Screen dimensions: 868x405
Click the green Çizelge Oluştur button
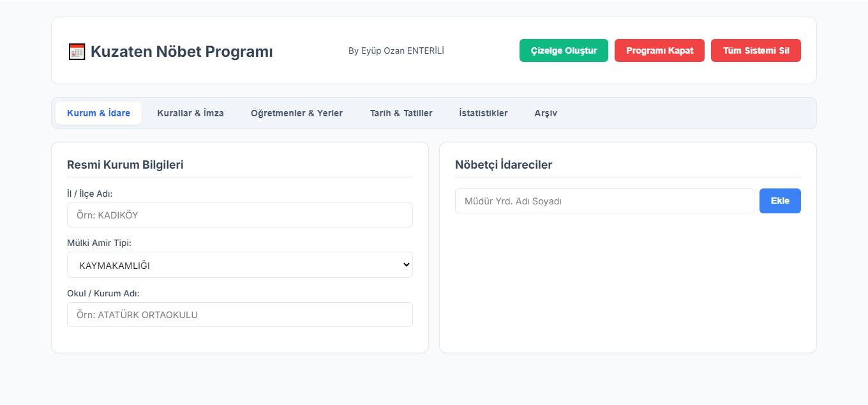pyautogui.click(x=564, y=50)
